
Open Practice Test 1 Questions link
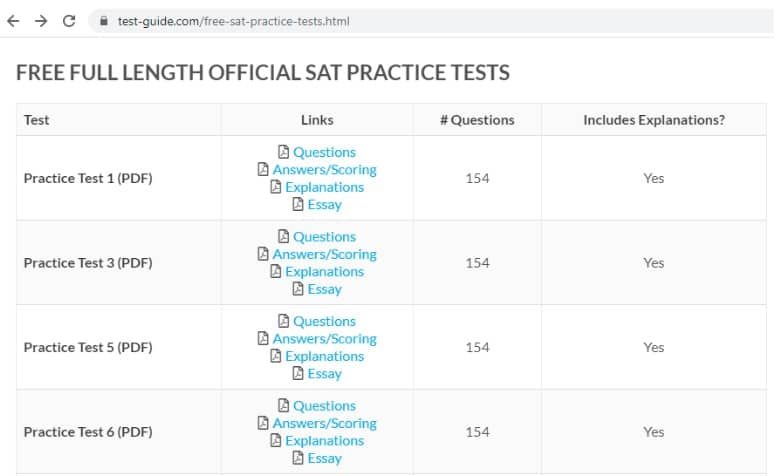[x=324, y=152]
